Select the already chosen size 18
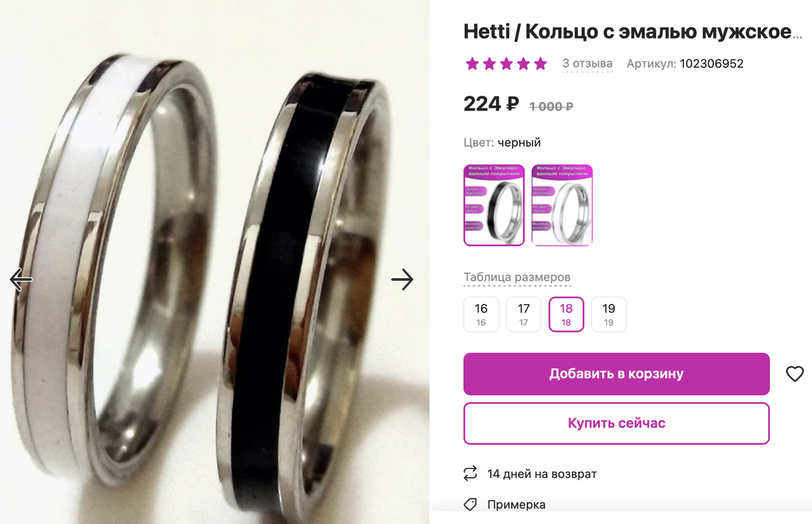Screen dimensions: 812x524 pos(566,314)
